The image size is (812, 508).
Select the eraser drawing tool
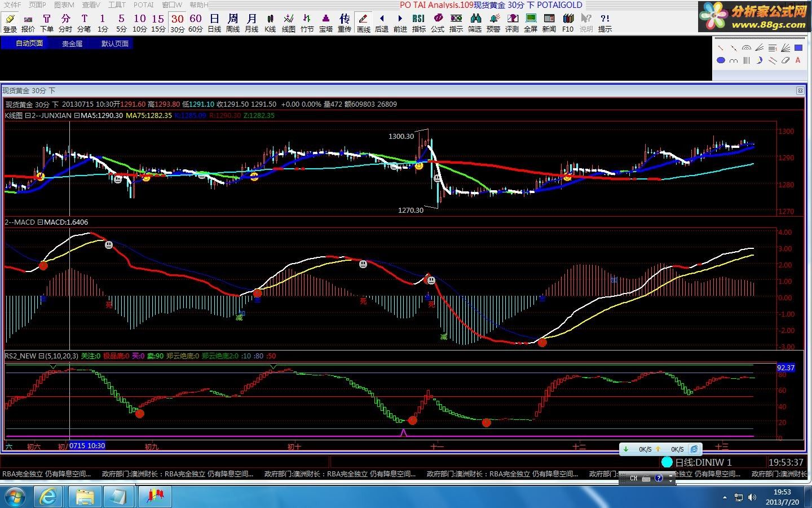[785, 60]
